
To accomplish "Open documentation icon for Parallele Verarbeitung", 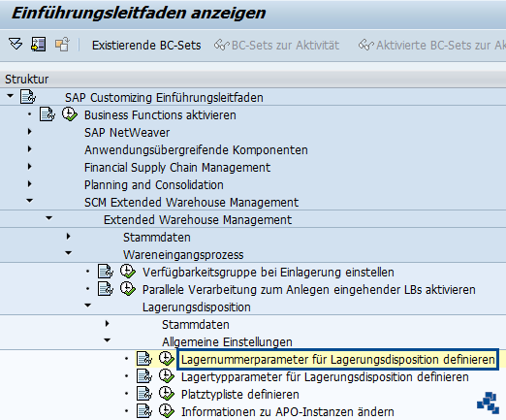I will 106,289.
